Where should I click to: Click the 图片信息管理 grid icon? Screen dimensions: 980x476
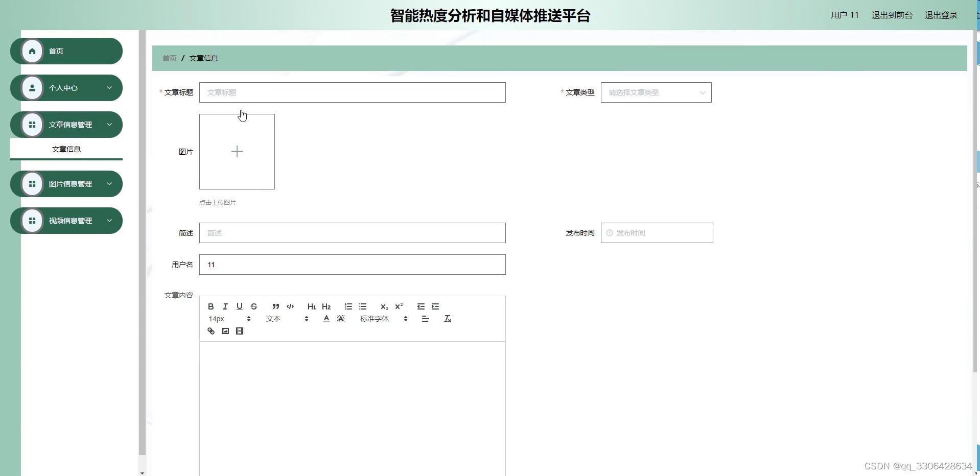point(32,184)
